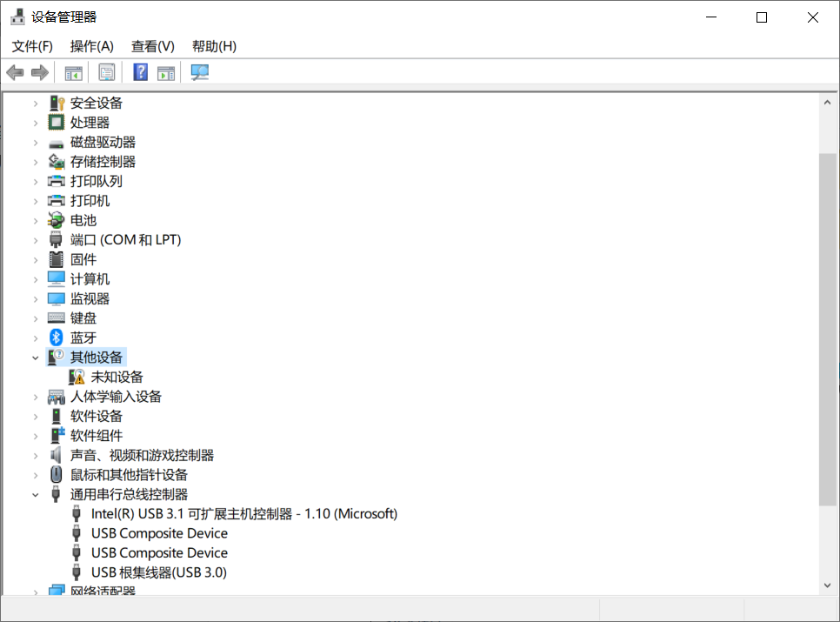Open the 操作 menu
Viewport: 840px width, 622px height.
pos(91,46)
